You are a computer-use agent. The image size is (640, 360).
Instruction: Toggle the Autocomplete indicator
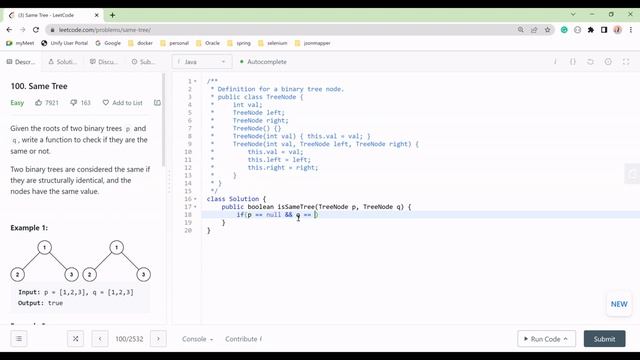click(x=263, y=62)
